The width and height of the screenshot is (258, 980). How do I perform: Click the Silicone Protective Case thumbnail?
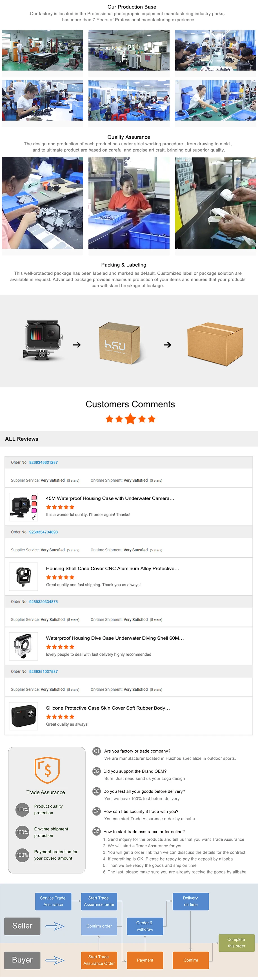[24, 716]
